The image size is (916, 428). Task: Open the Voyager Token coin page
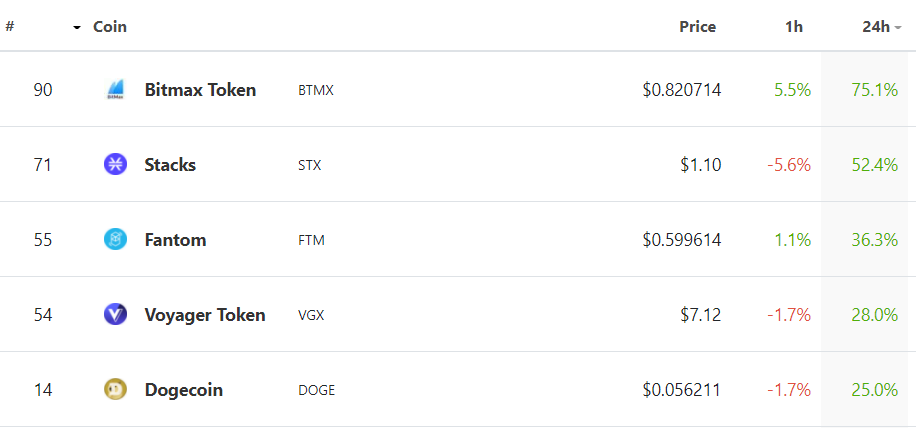(x=205, y=315)
